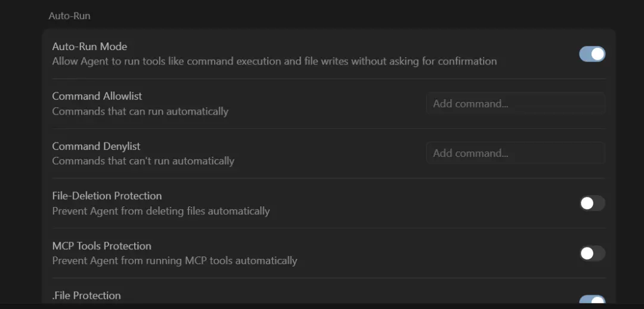Click the Command Allowlist label
The height and width of the screenshot is (309, 644).
click(x=97, y=96)
